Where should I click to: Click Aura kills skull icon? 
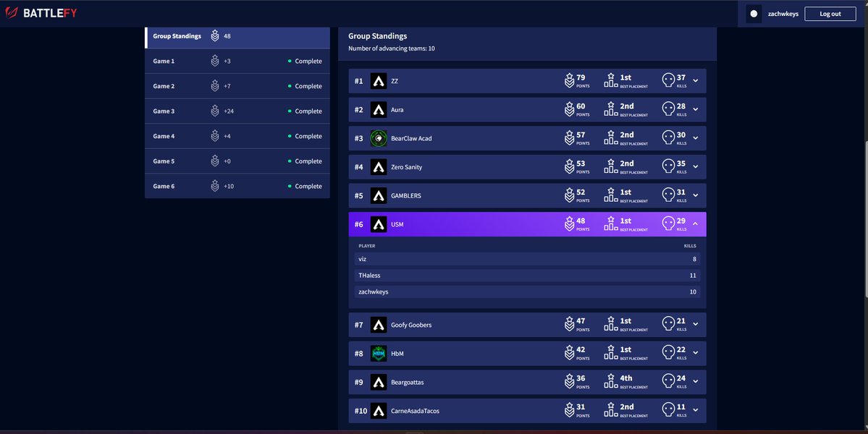[x=668, y=109]
